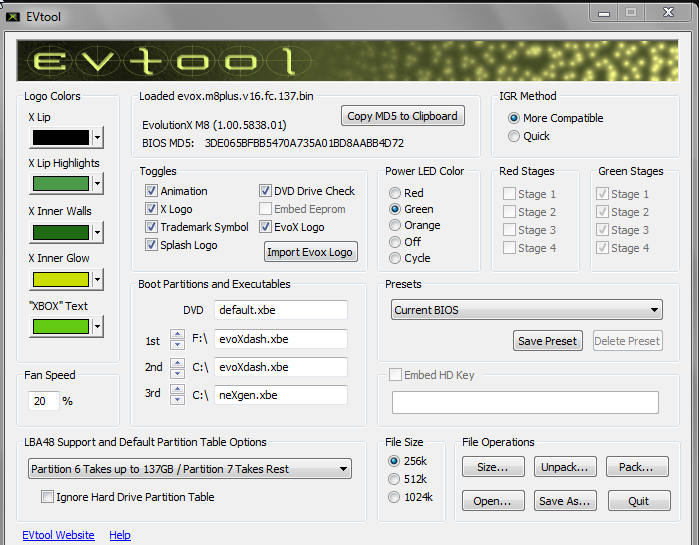
Task: Click the Embed HD Key text field
Action: coord(525,402)
